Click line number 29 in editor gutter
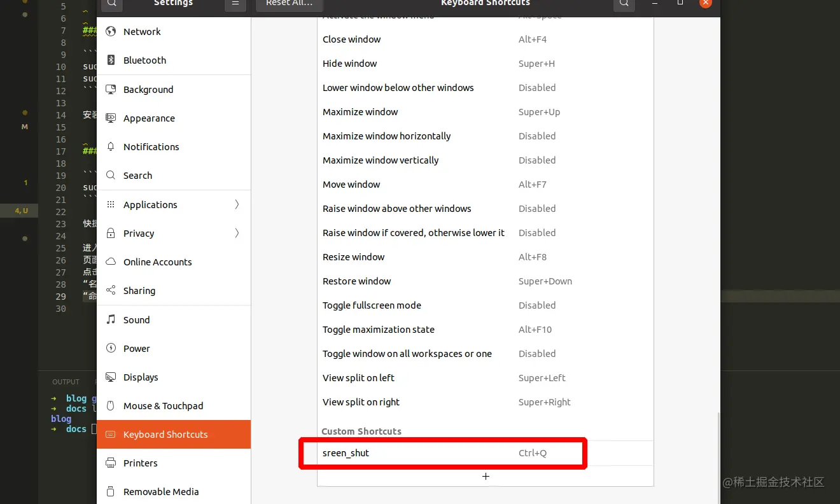This screenshot has height=504, width=840. [x=61, y=297]
